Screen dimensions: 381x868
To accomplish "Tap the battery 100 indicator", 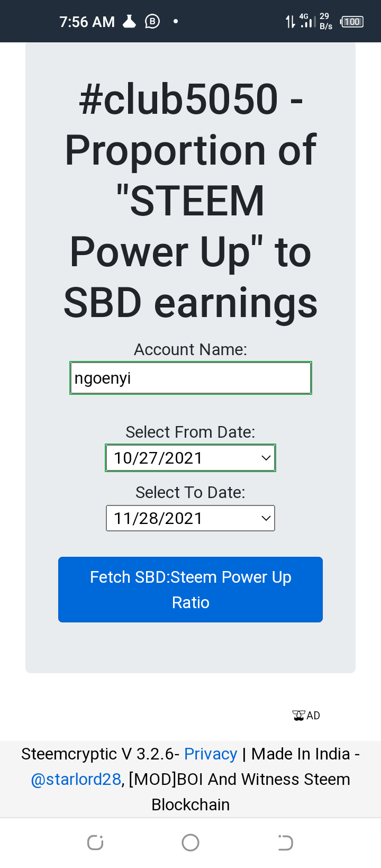I will [x=352, y=22].
